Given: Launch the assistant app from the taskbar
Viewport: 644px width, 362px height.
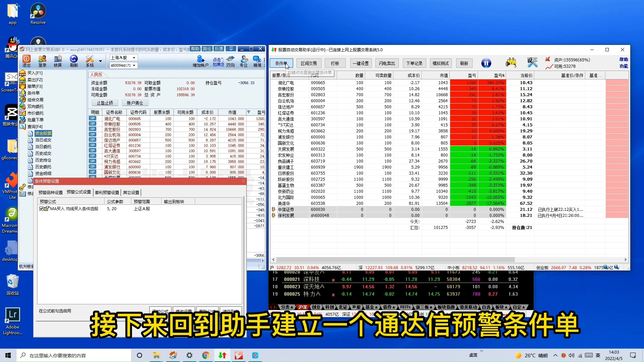Looking at the screenshot, I should [x=222, y=355].
